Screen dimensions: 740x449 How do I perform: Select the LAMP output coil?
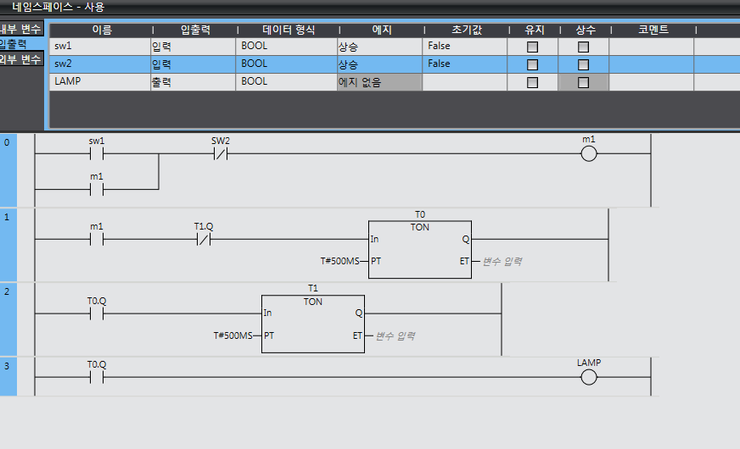pyautogui.click(x=589, y=377)
